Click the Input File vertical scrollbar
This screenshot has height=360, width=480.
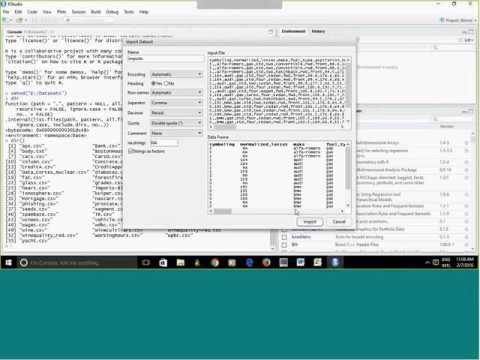pos(348,91)
